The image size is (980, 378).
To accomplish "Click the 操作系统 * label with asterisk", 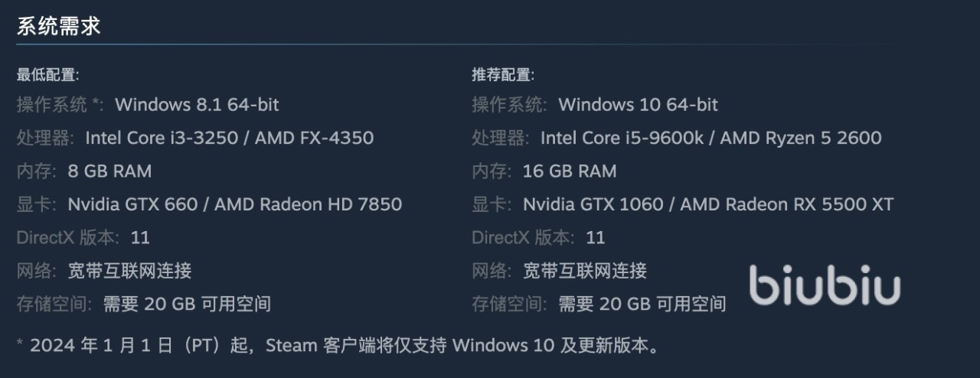I will 60,105.
